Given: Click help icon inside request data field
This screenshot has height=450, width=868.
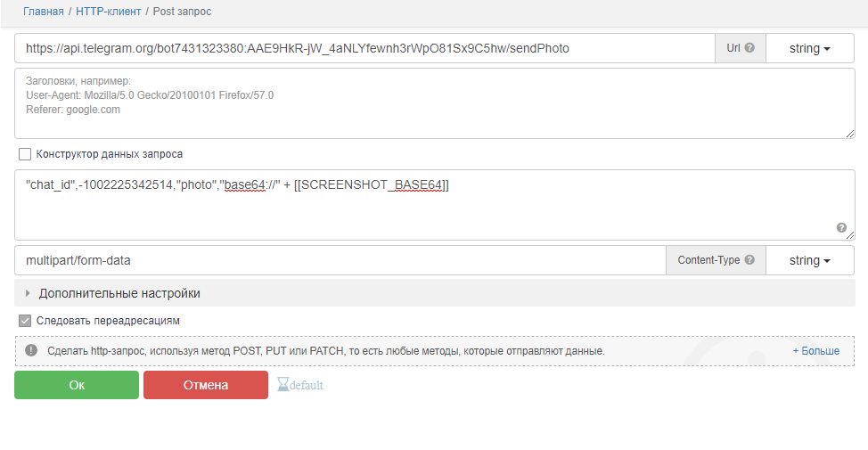Looking at the screenshot, I should [840, 228].
